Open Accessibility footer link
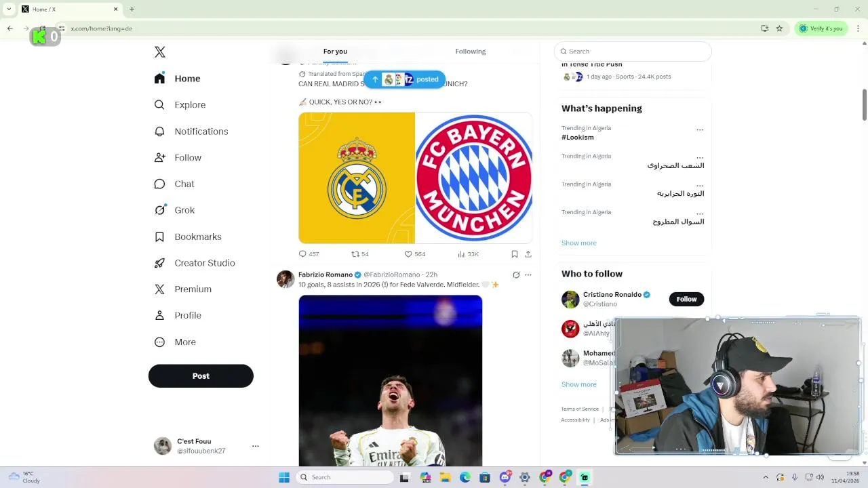This screenshot has width=868, height=488. click(575, 420)
